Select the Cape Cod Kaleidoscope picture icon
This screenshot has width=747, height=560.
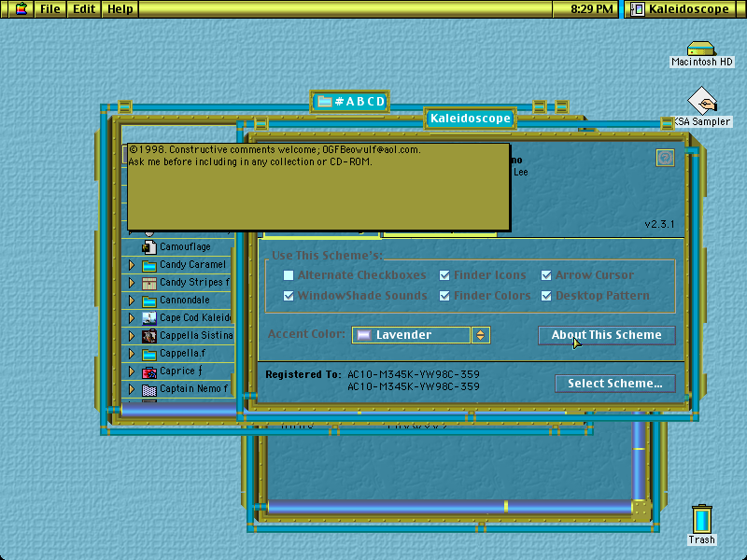(149, 318)
